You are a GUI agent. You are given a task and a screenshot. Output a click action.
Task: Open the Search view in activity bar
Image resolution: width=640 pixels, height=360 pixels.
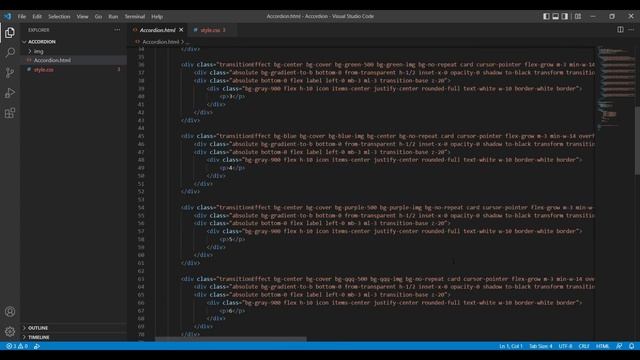pos(10,53)
